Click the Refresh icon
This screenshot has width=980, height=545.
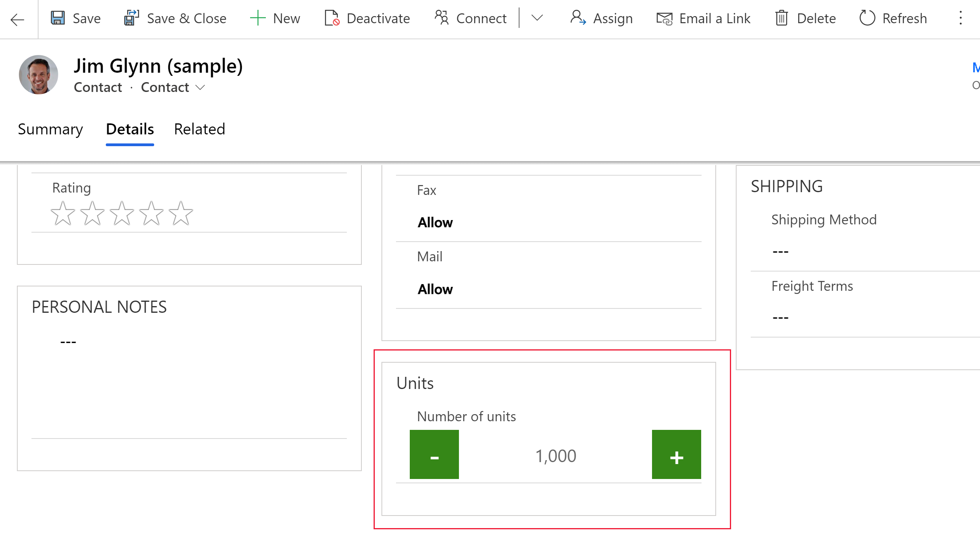867,18
